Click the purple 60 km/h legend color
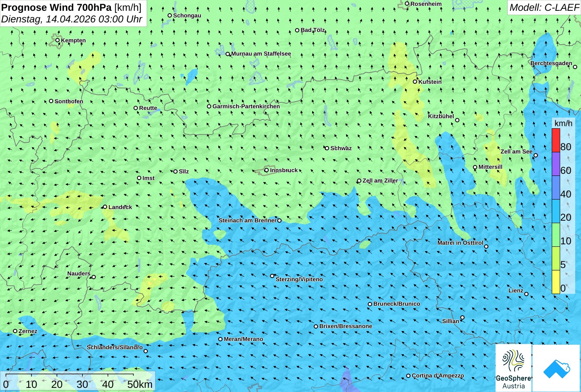This screenshot has height=392, width=581. [556, 164]
